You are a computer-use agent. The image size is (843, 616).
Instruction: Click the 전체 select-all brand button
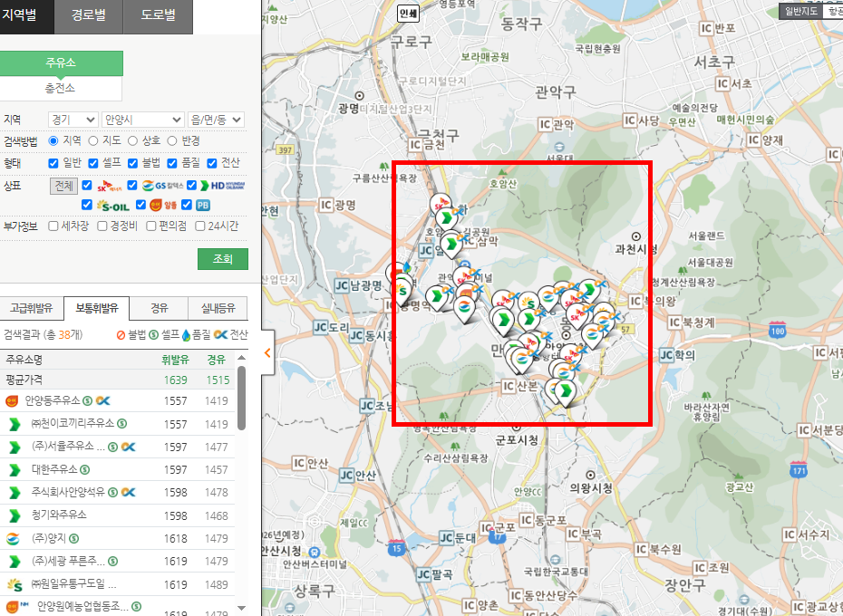tap(63, 186)
